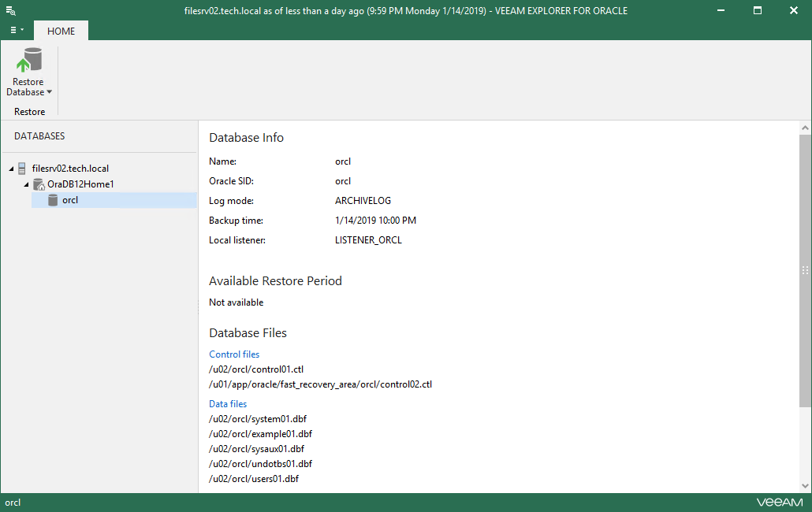This screenshot has width=812, height=512.
Task: Click the backup time value 1/14/2019 10:00 PM
Action: click(375, 221)
